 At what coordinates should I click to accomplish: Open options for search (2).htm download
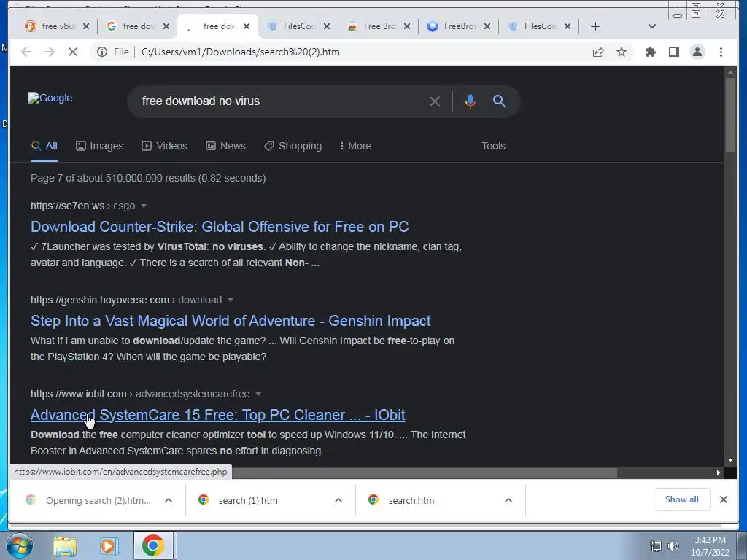tap(169, 500)
